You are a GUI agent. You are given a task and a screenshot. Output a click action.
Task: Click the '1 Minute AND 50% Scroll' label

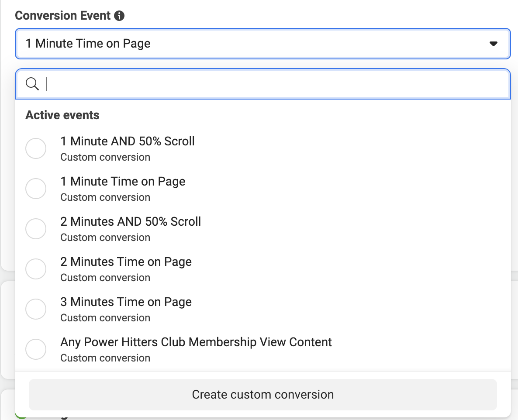(128, 141)
